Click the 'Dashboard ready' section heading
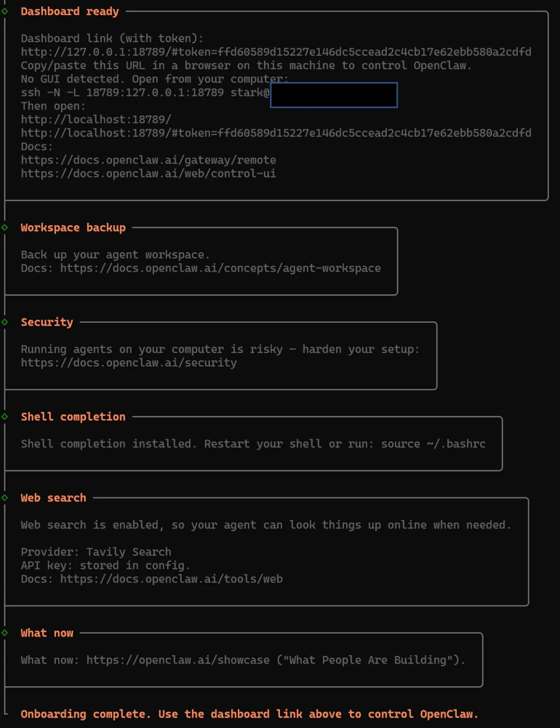 [70, 11]
